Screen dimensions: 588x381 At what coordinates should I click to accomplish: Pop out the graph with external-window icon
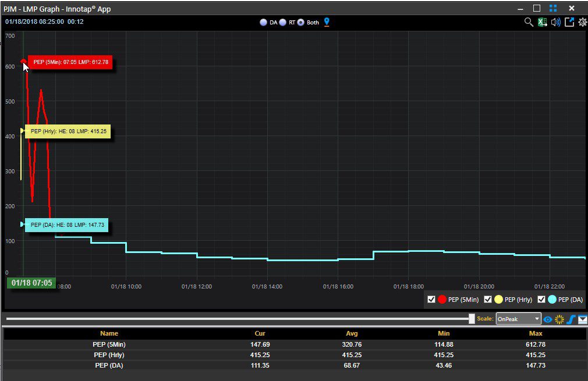569,22
